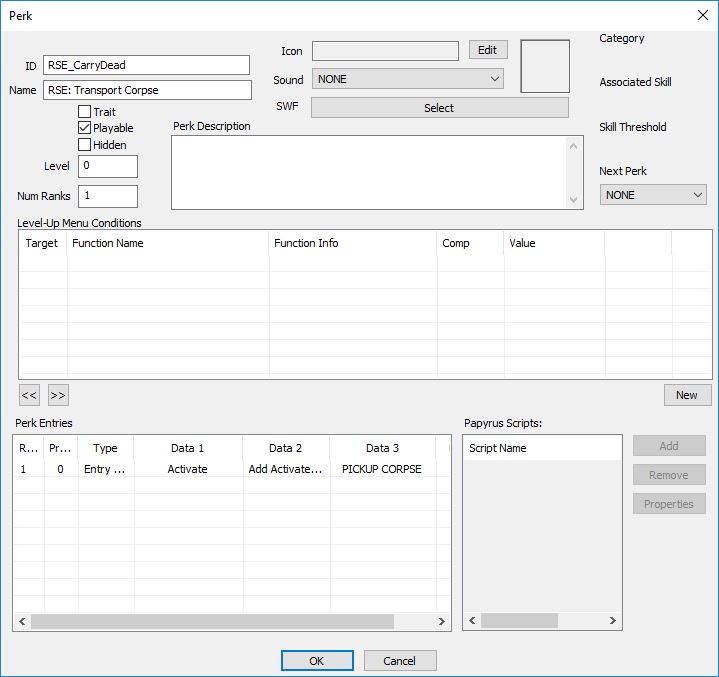Click Perk Entries scroll left arrow

pyautogui.click(x=22, y=622)
